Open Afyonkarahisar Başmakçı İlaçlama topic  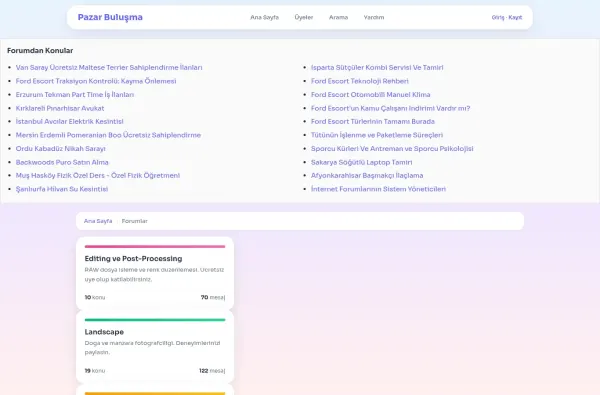[367, 175]
